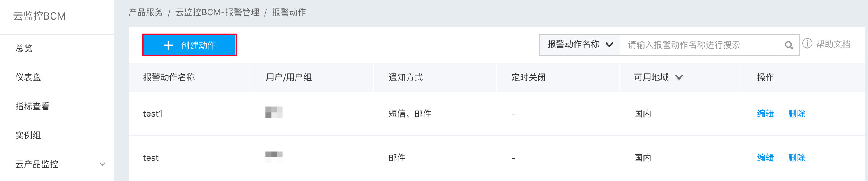Click the magnifier search icon
Image resolution: width=868 pixels, height=181 pixels.
[789, 45]
